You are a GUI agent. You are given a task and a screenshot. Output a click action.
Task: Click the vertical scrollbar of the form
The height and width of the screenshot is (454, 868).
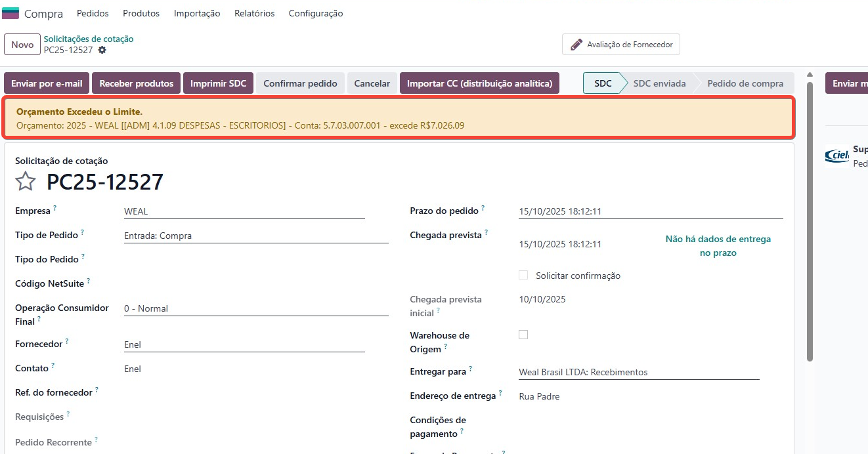(810, 217)
